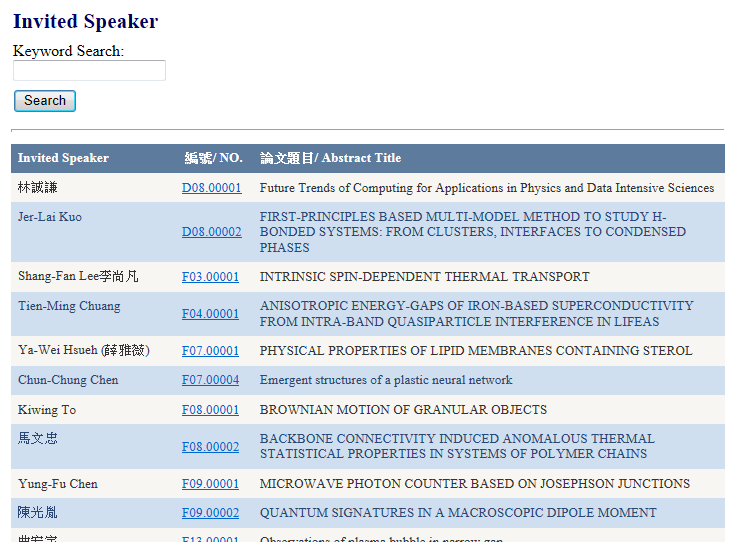Select the F08.00001 abstract link
The height and width of the screenshot is (542, 733).
point(210,410)
